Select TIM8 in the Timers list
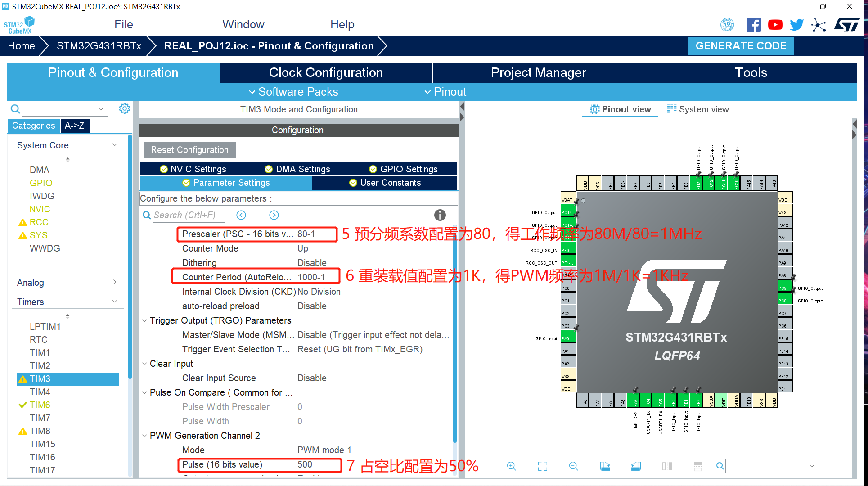This screenshot has height=486, width=868. pyautogui.click(x=40, y=431)
